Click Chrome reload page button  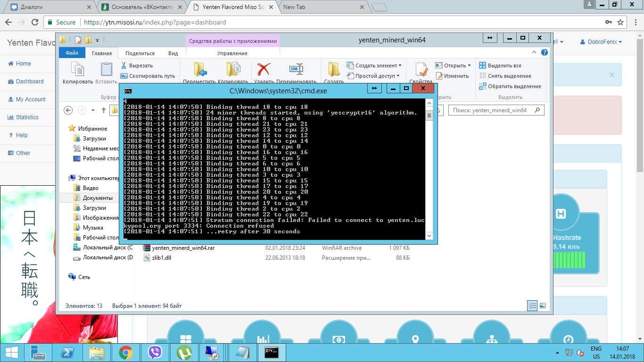35,22
